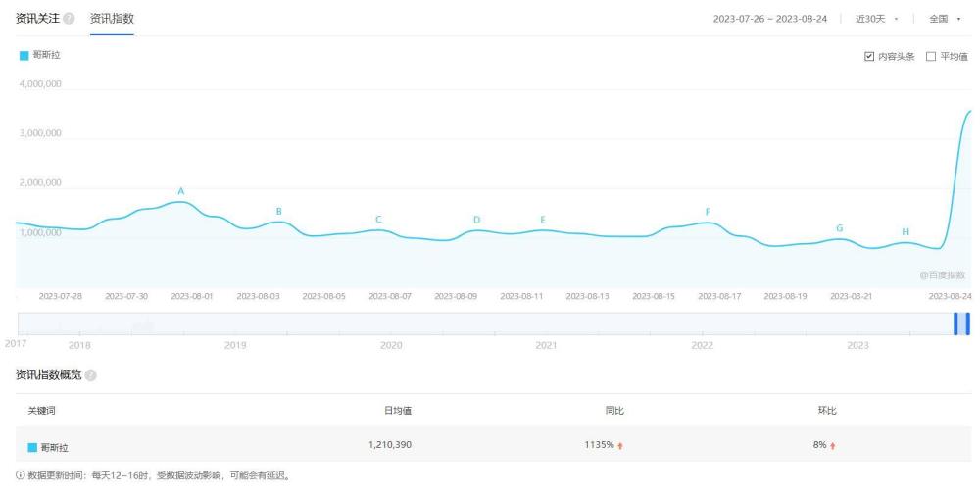
Task: Select headline marker C on the chart
Action: [378, 220]
